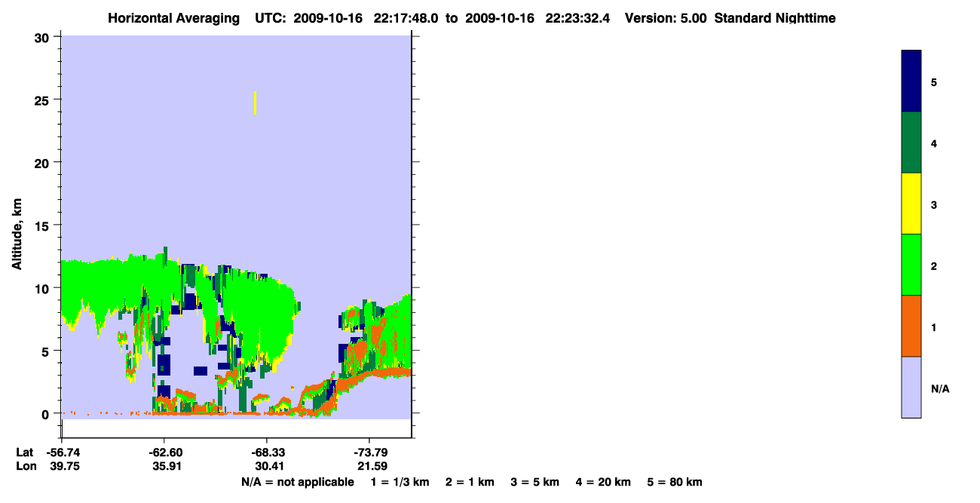
Task: Click the yellow colorbar segment labeled 3
Action: pyautogui.click(x=911, y=204)
